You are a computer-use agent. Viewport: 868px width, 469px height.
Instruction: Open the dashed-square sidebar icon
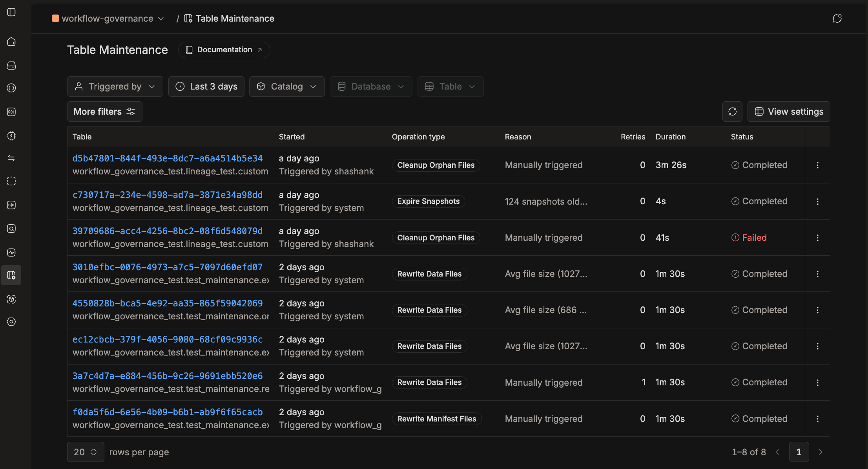[11, 181]
